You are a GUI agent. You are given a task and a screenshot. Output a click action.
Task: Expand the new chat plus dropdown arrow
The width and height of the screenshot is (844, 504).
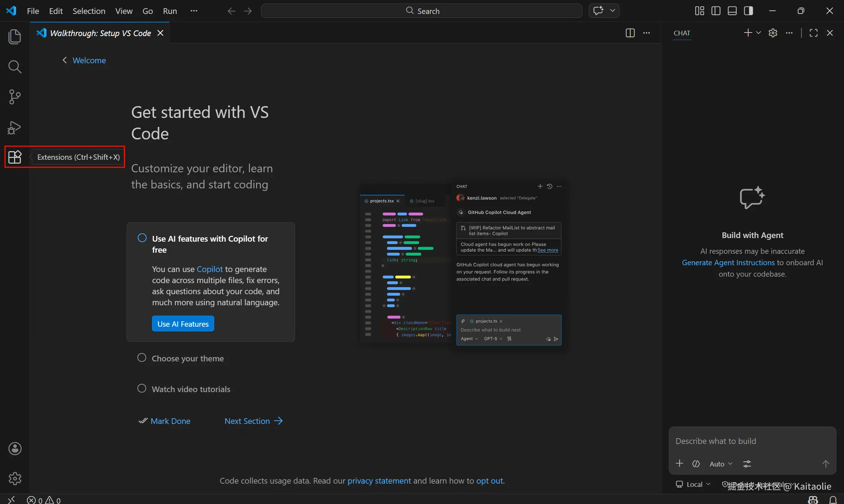[x=759, y=33]
